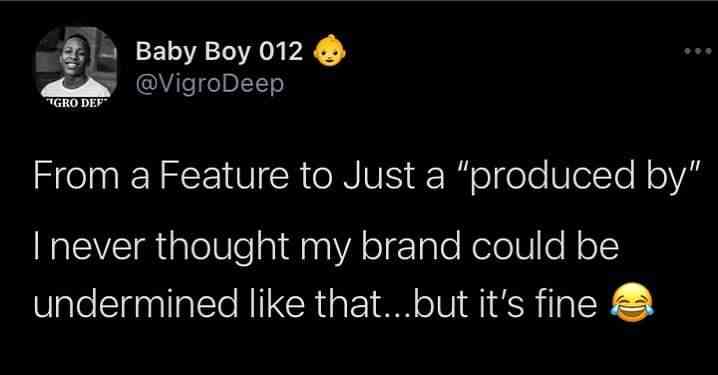Click the word 'undermined' in last line
718x375 pixels.
136,303
